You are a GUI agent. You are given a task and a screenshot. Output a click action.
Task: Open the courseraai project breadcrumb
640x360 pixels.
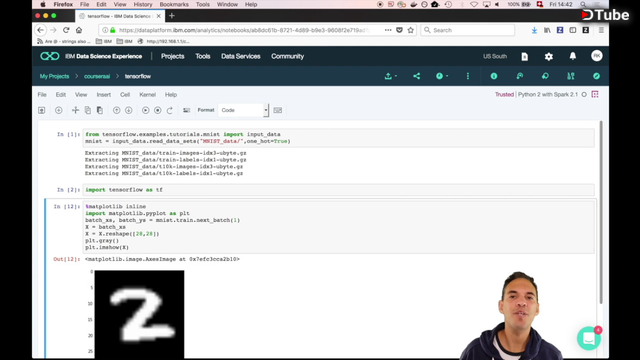click(97, 76)
